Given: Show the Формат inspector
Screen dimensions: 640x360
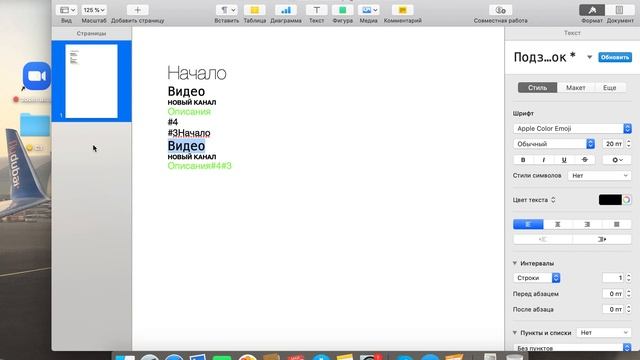Looking at the screenshot, I should click(x=592, y=10).
